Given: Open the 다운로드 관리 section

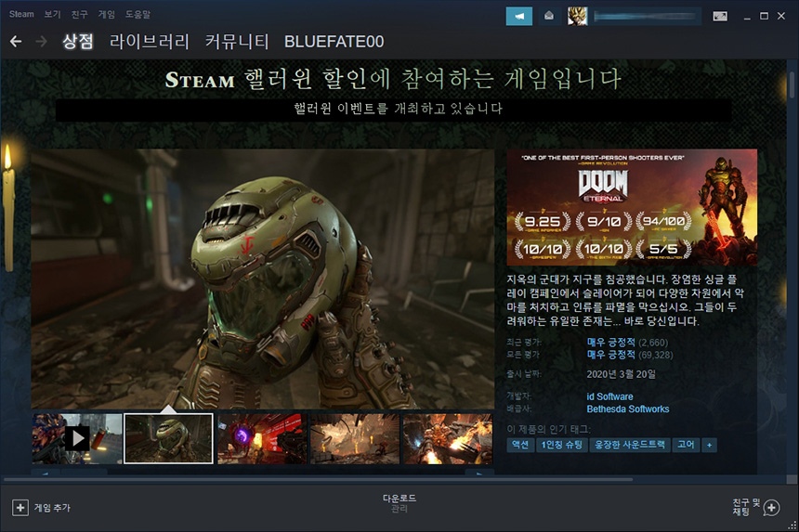Looking at the screenshot, I should tap(399, 503).
